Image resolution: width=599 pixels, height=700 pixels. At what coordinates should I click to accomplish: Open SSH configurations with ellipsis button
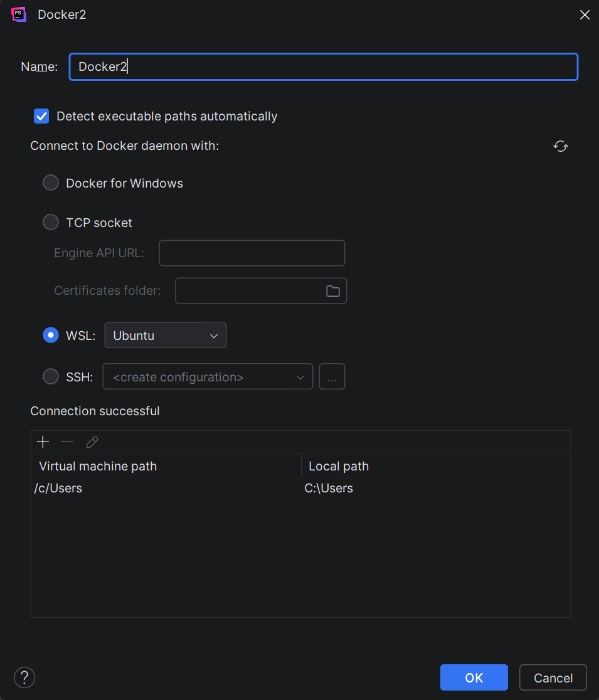tap(332, 377)
